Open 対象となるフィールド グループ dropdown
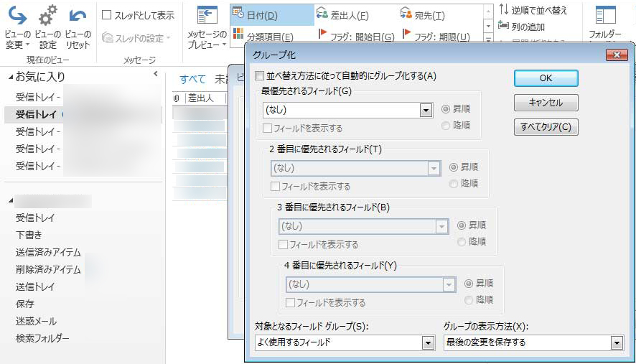Image resolution: width=636 pixels, height=364 pixels. click(428, 343)
